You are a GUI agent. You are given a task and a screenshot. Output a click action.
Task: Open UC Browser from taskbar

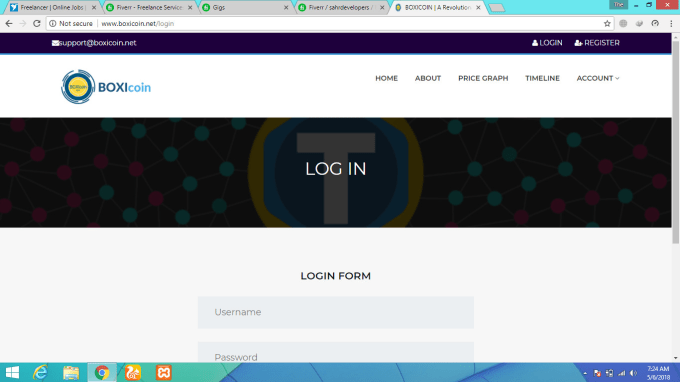(x=133, y=372)
